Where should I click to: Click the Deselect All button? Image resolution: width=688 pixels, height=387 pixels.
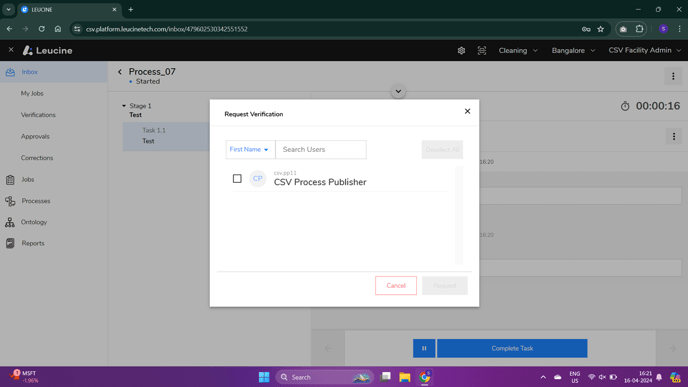[442, 150]
